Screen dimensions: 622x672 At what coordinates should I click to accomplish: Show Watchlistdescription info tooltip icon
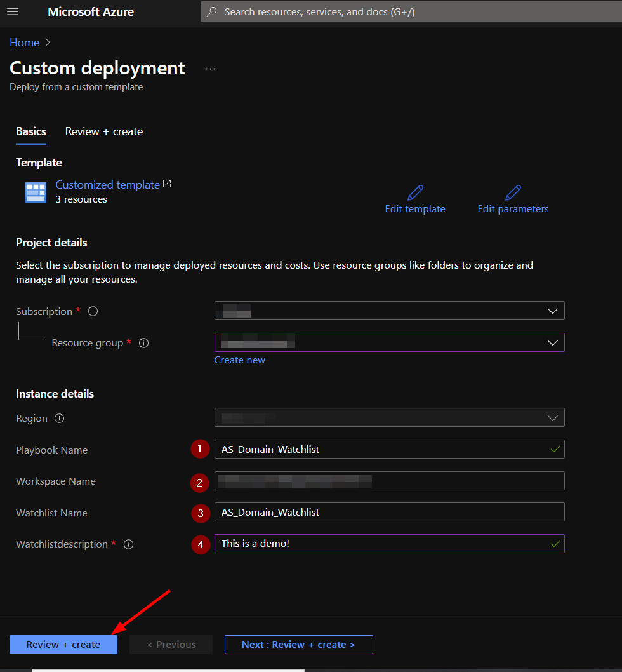[128, 544]
